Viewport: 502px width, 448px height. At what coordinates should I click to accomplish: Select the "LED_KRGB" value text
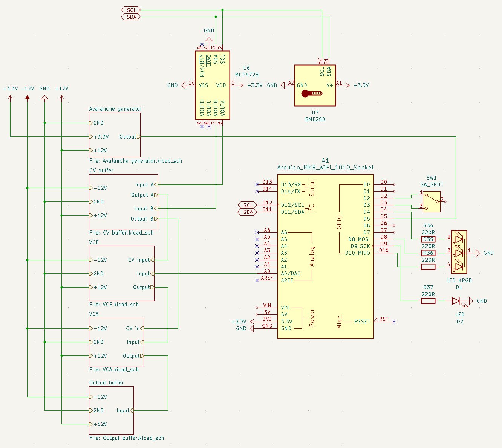pos(459,280)
